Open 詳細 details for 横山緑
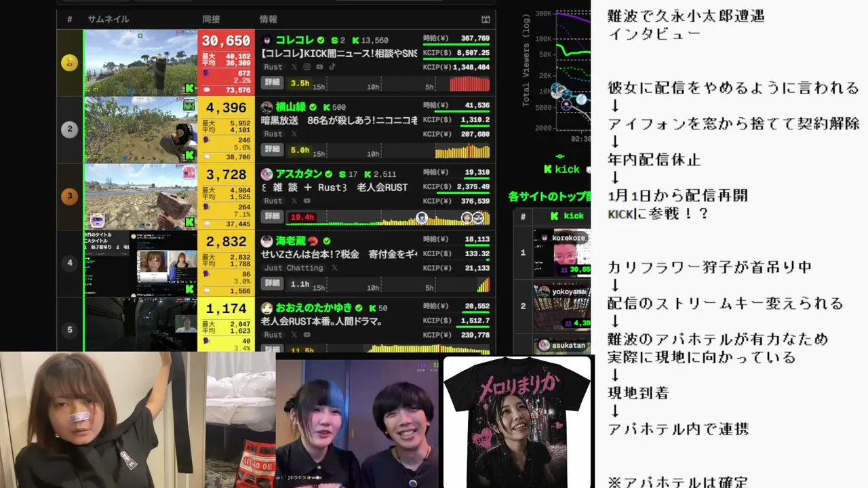Viewport: 868px width, 488px height. [272, 149]
